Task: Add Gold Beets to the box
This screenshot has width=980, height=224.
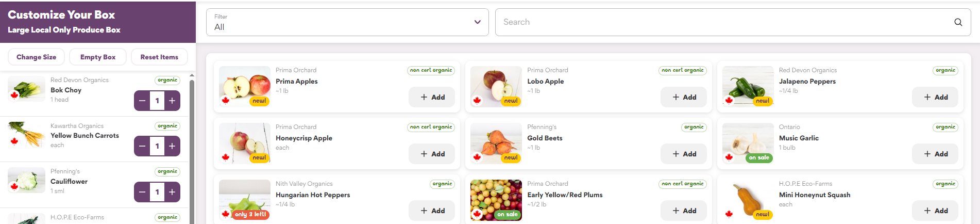Action: (683, 154)
